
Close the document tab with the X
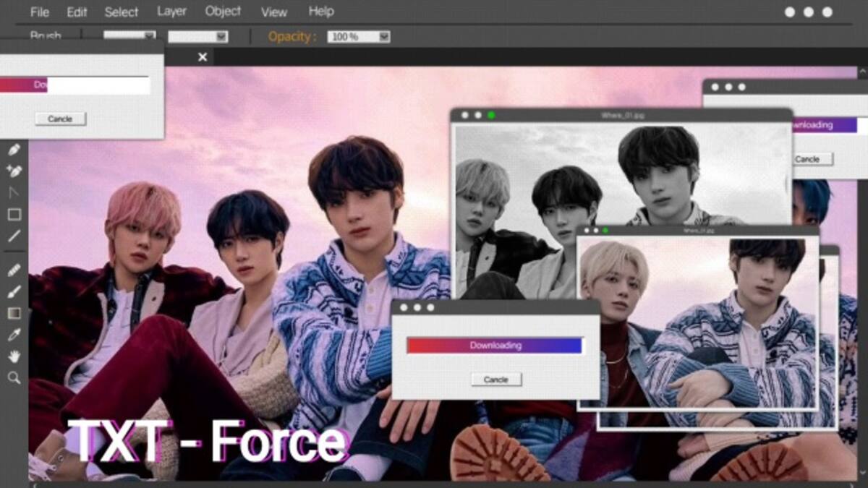(x=203, y=57)
